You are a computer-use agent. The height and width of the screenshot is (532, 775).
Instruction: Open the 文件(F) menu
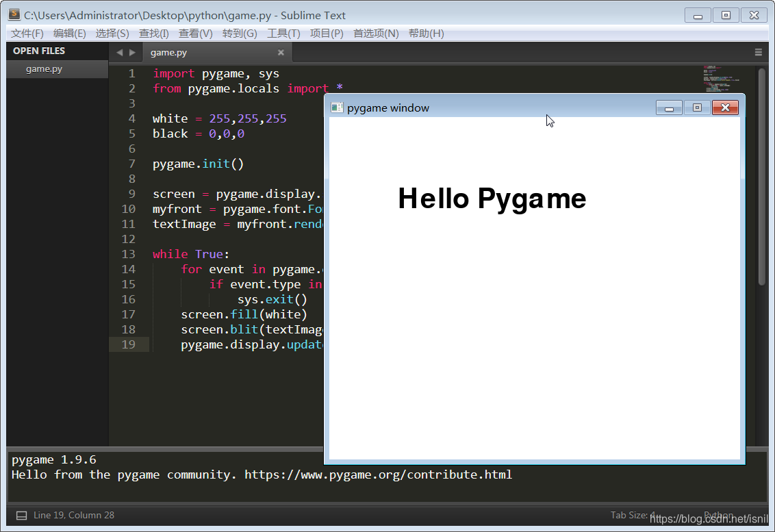coord(27,33)
